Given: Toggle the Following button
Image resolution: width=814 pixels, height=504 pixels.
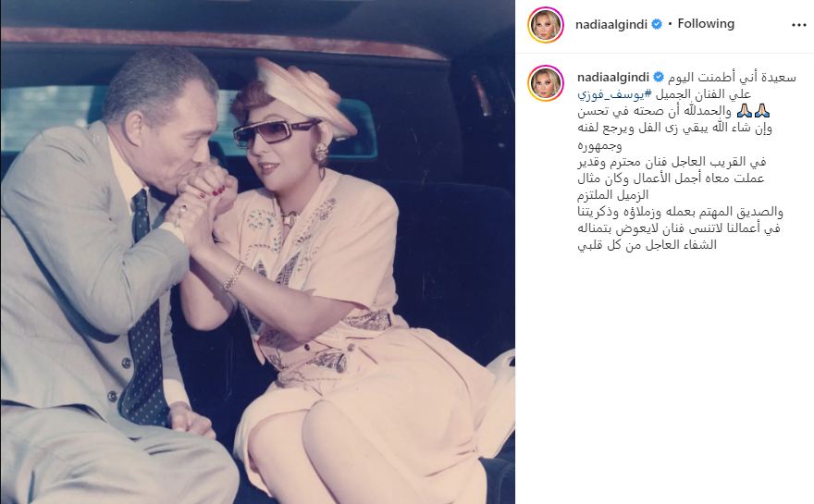Looking at the screenshot, I should point(706,24).
